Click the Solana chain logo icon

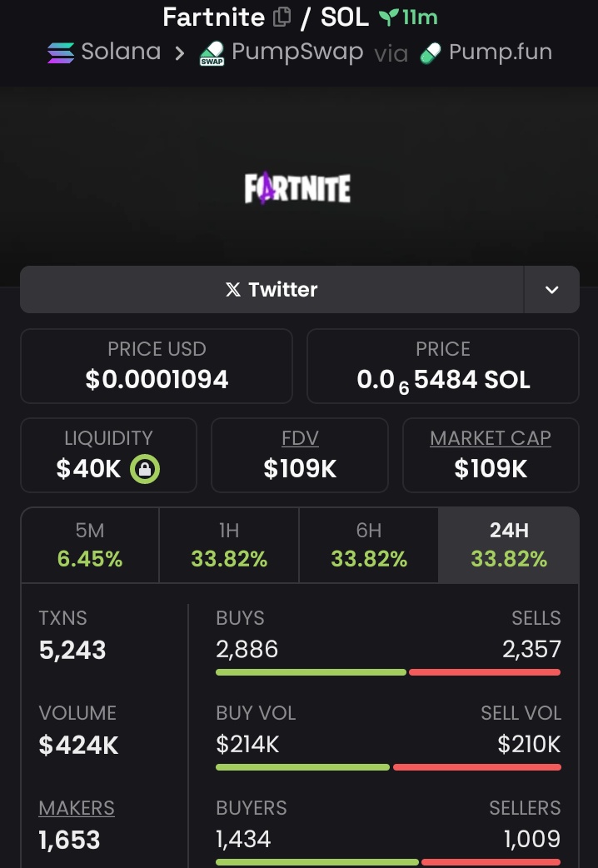[60, 52]
